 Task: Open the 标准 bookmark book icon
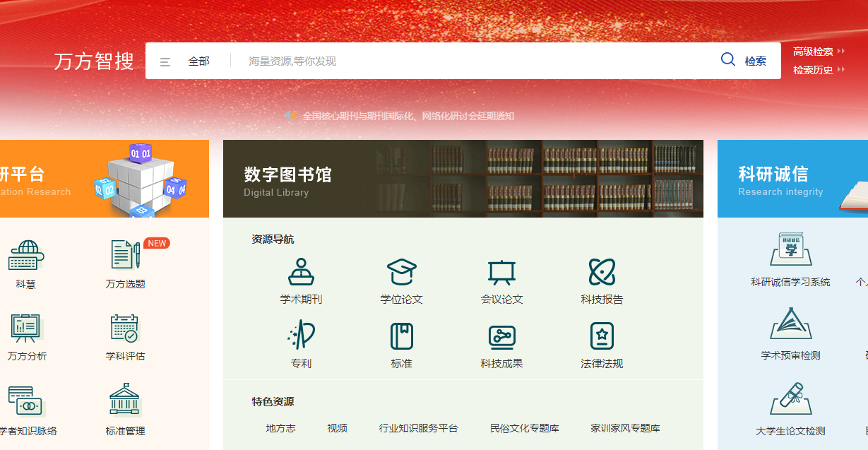pos(402,336)
